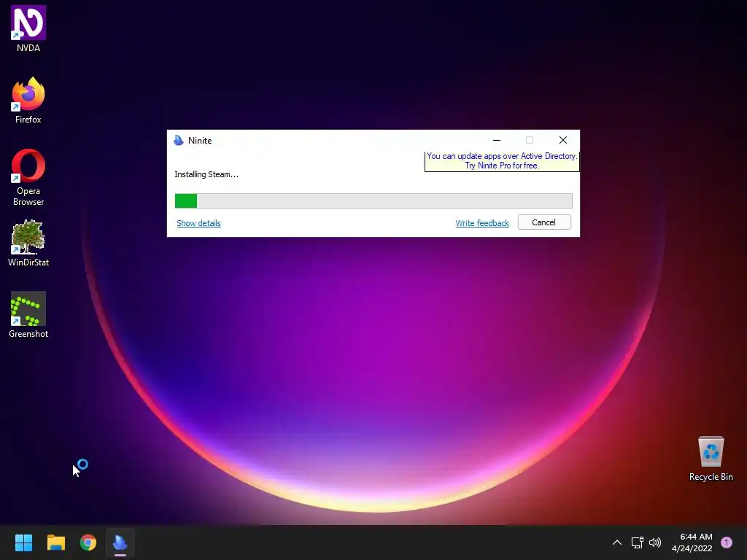Viewport: 747px width, 560px height.
Task: Open the notification badge in the tray
Action: pyautogui.click(x=727, y=542)
